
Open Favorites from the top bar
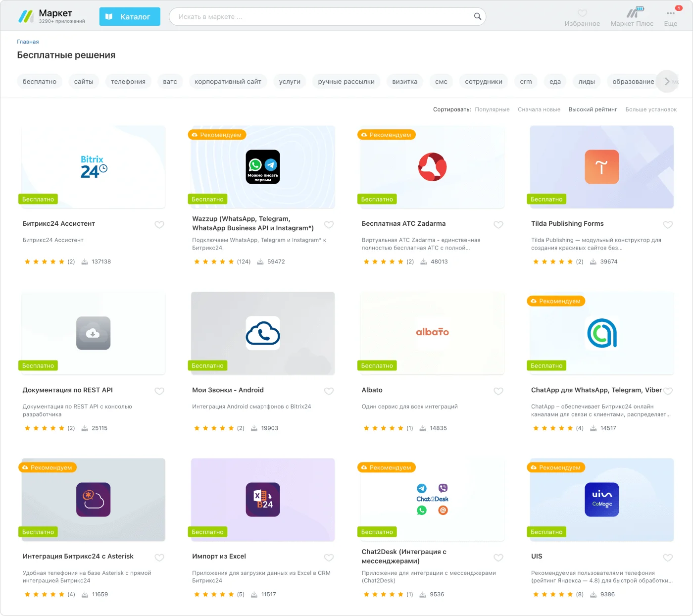coord(582,17)
